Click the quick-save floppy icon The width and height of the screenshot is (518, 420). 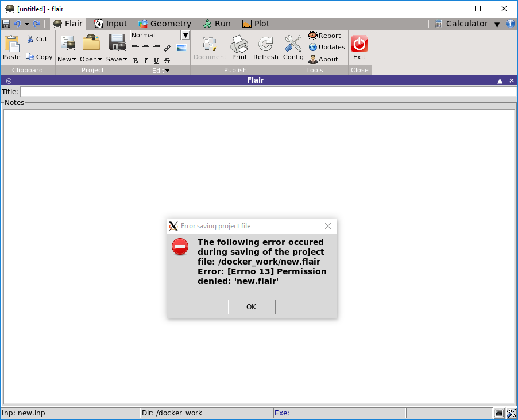pyautogui.click(x=6, y=24)
